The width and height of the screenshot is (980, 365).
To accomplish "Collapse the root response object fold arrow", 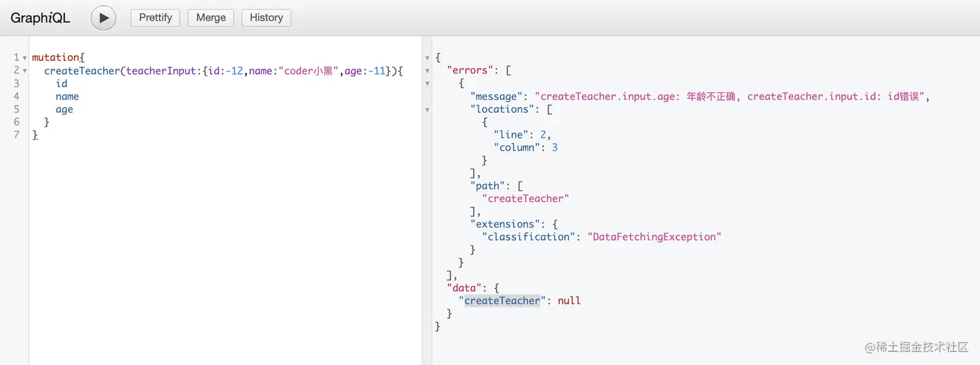I will click(427, 58).
